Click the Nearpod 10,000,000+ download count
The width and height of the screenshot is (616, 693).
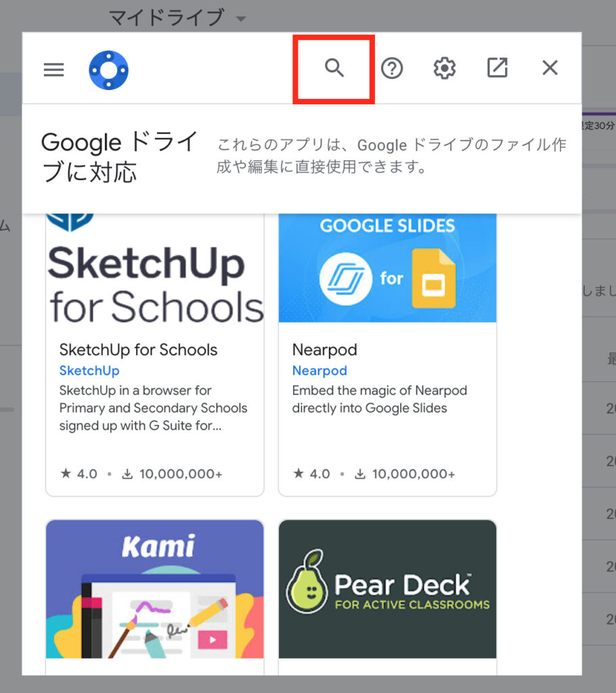tap(405, 474)
